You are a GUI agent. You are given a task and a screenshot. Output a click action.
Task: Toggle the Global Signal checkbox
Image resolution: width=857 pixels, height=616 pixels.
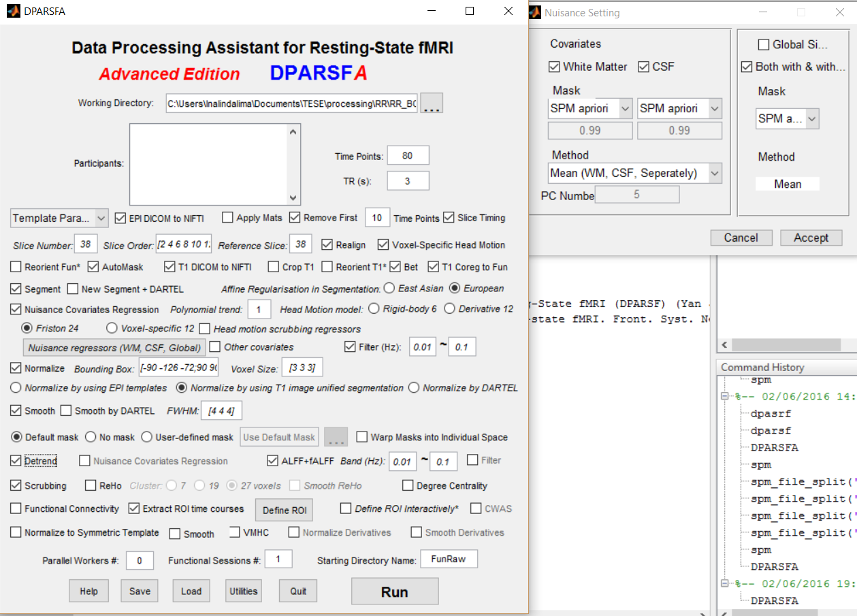click(763, 45)
